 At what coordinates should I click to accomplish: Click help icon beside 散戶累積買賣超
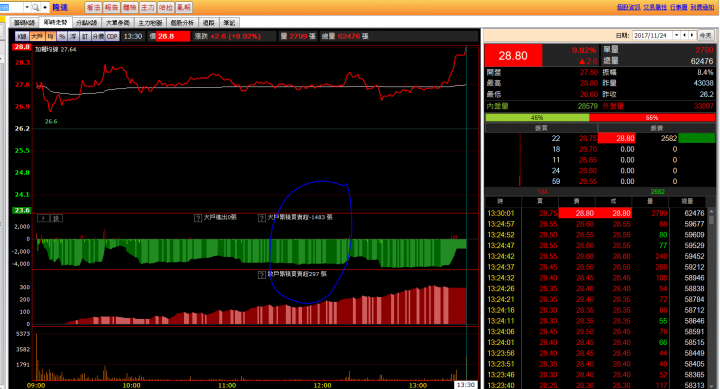262,275
